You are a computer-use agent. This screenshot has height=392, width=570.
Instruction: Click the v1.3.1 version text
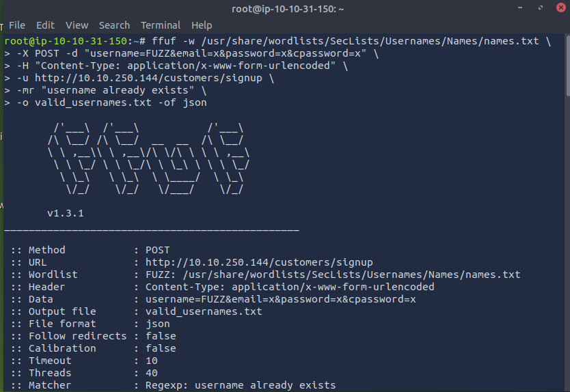(65, 214)
